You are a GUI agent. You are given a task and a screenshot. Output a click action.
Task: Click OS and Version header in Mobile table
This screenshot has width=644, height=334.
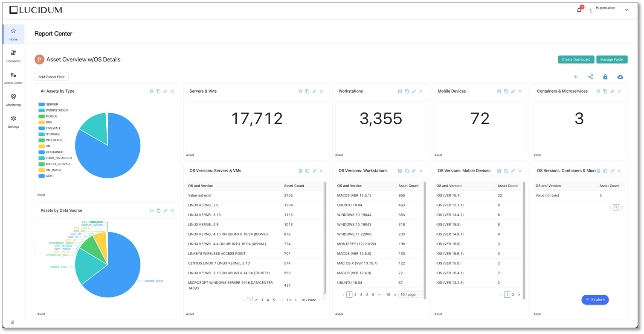click(449, 186)
